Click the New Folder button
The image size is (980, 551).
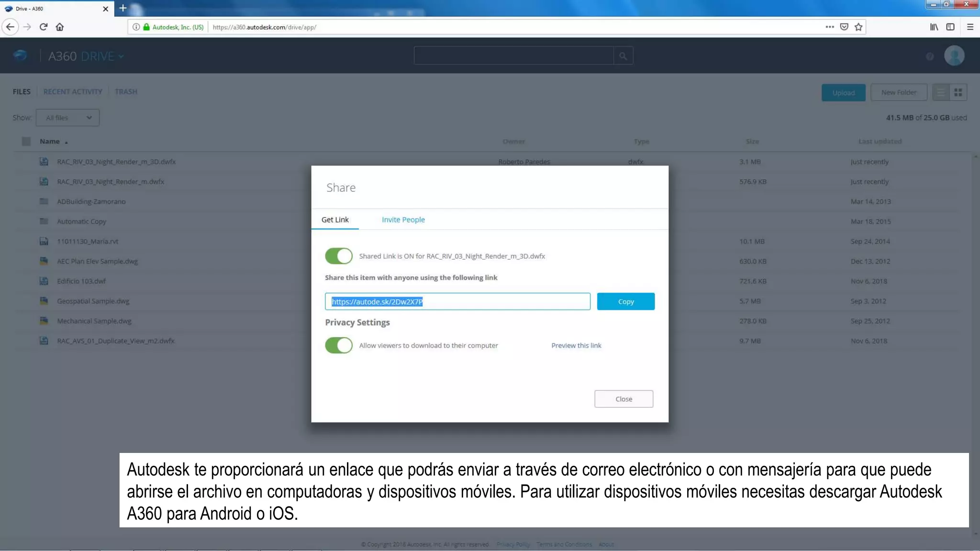pos(899,92)
